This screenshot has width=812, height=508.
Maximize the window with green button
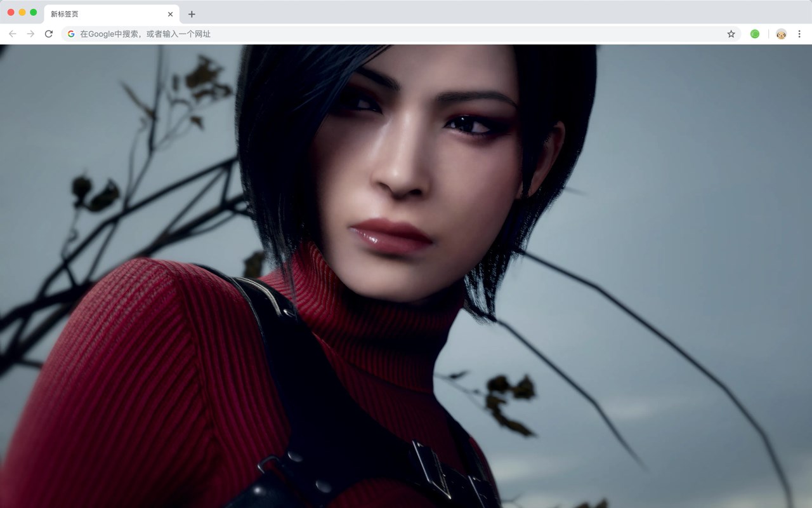[34, 12]
